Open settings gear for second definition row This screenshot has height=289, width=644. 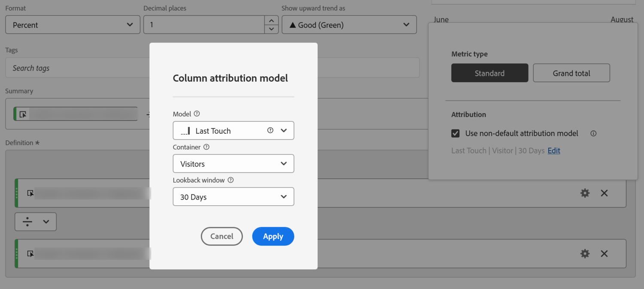585,254
